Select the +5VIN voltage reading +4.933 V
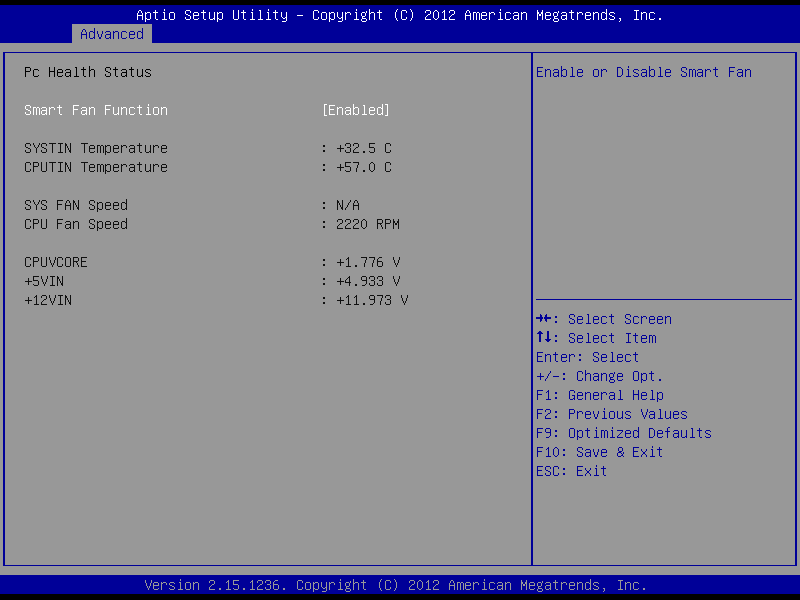Screen dimensions: 800x600 tap(367, 281)
